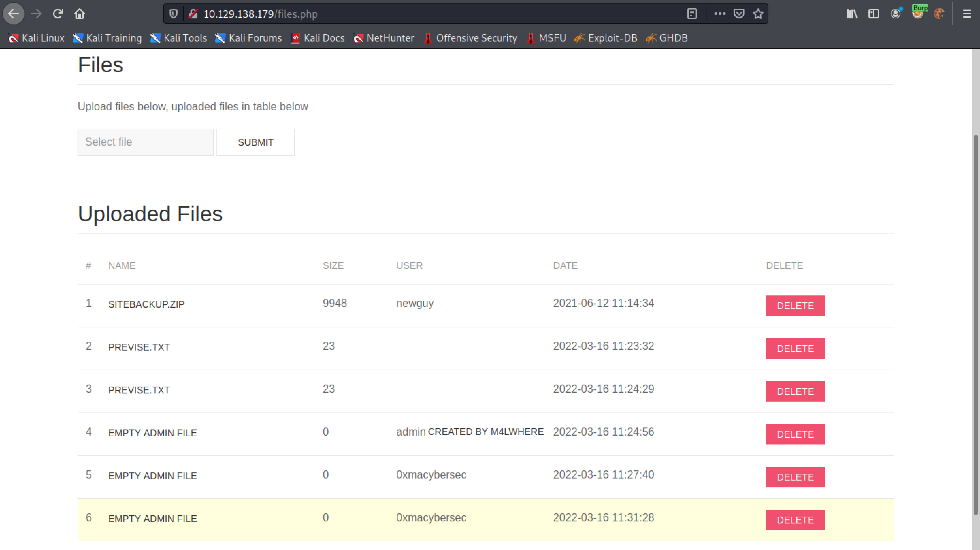Open PREVISE.TXT uploaded at 11:24:29

click(139, 390)
